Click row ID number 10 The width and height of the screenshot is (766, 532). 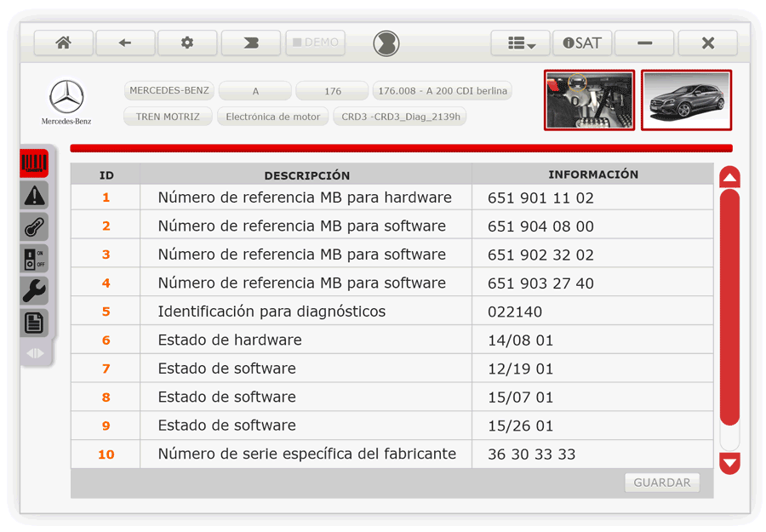coord(106,455)
